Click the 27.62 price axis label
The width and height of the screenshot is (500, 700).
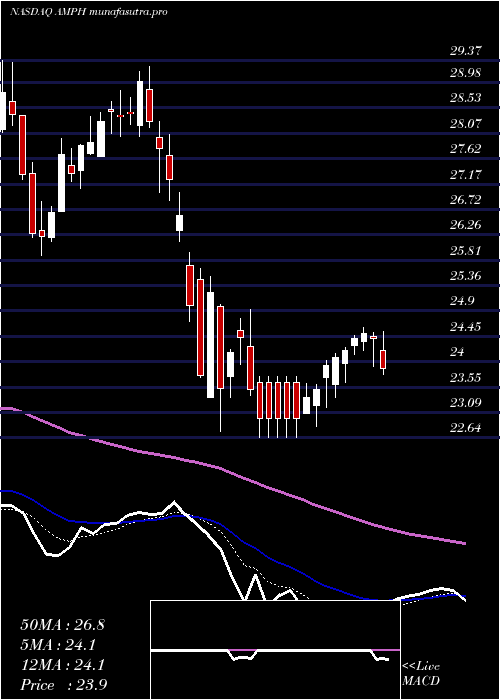pos(465,149)
